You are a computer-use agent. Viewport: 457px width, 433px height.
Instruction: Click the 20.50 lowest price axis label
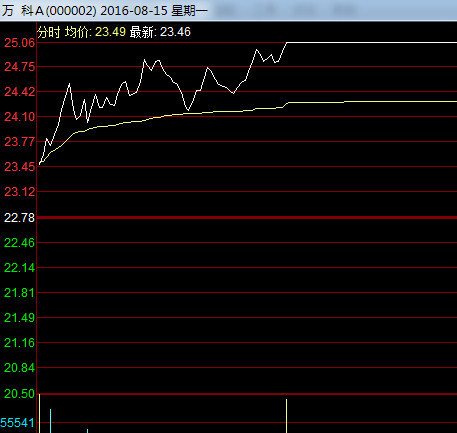pyautogui.click(x=19, y=394)
